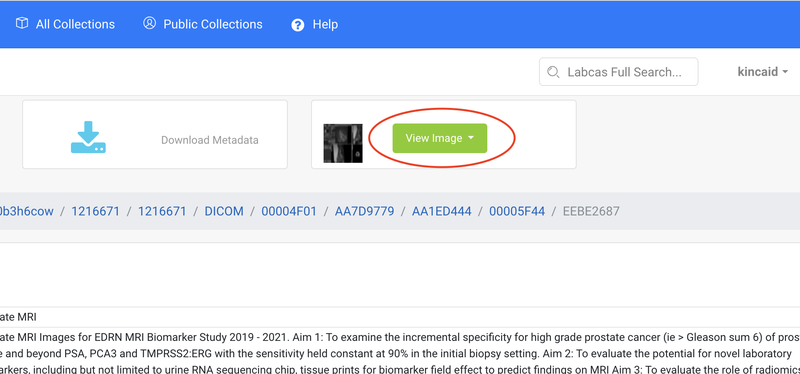Open All Collections in the navigation bar

tap(65, 24)
